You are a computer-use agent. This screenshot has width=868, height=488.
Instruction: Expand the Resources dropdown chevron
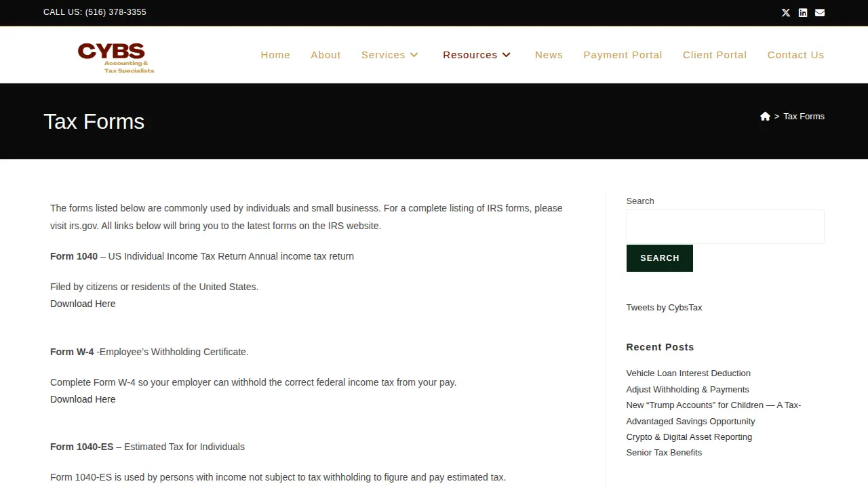tap(506, 55)
